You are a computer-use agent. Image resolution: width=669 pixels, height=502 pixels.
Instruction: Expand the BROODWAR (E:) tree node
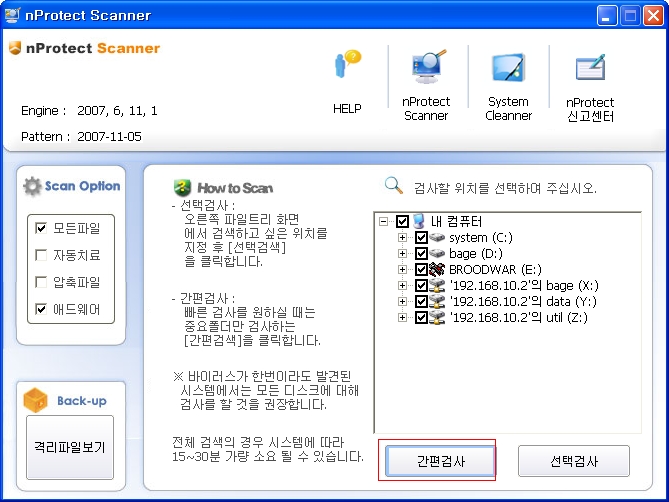pyautogui.click(x=402, y=269)
